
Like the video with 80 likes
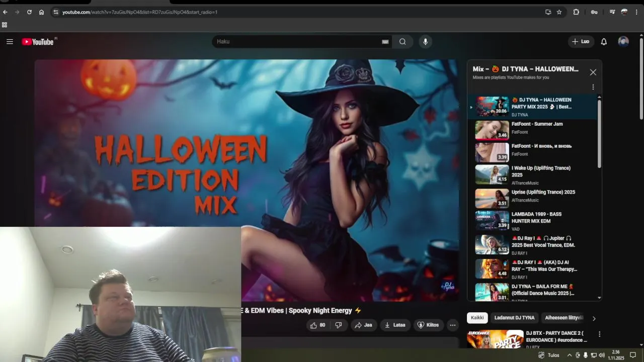click(318, 325)
